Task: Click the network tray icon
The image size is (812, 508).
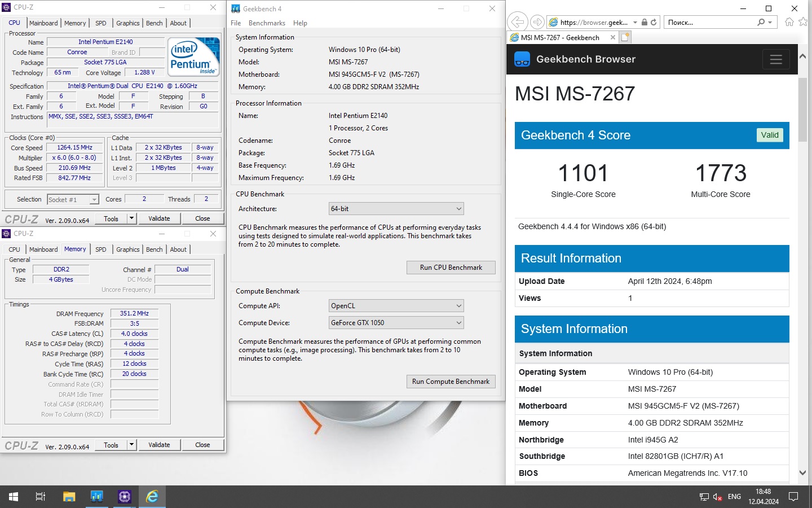Action: coord(704,497)
